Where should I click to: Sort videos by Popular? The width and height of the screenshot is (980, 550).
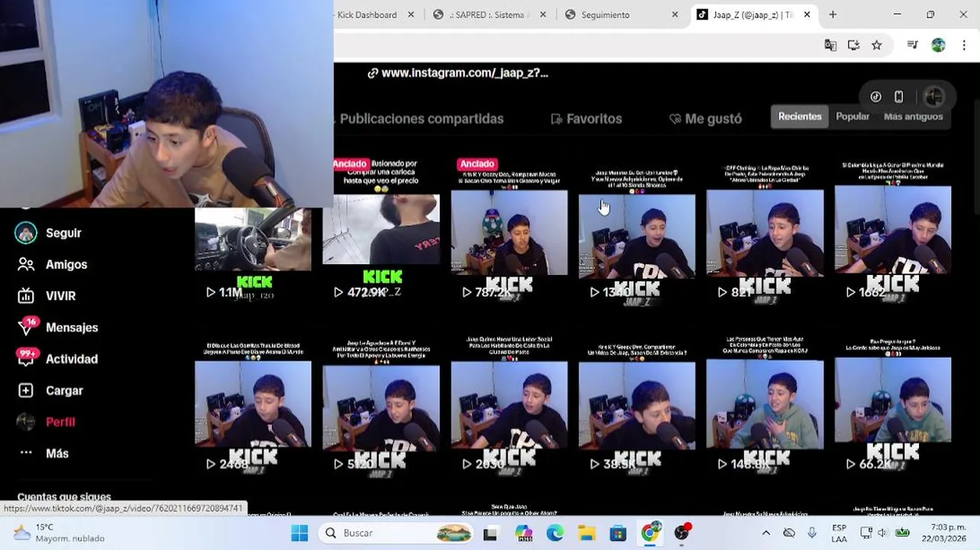tap(853, 116)
